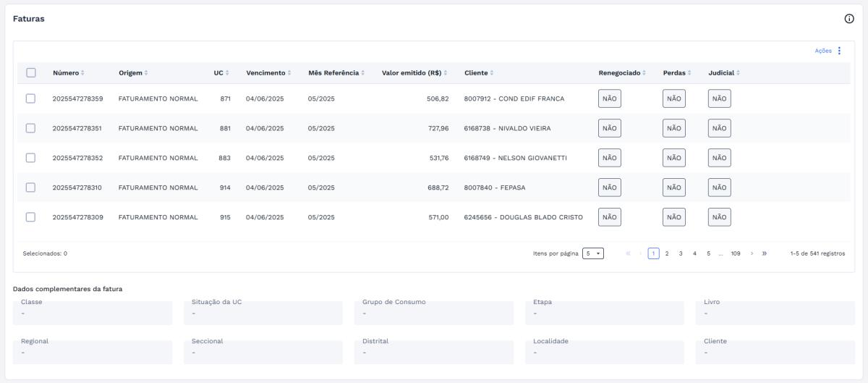Open the Ações three-dot menu
Screen dimensions: 868x383
(839, 51)
